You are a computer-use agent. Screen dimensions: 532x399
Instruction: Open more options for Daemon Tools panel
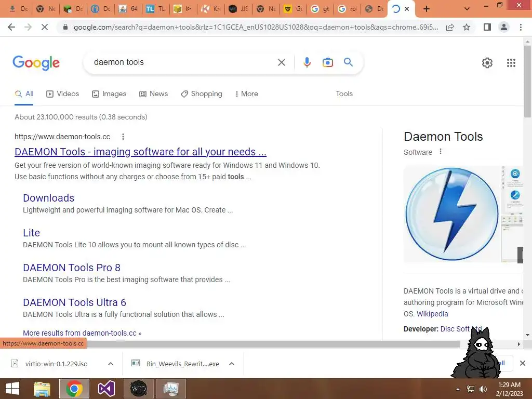[x=441, y=152]
